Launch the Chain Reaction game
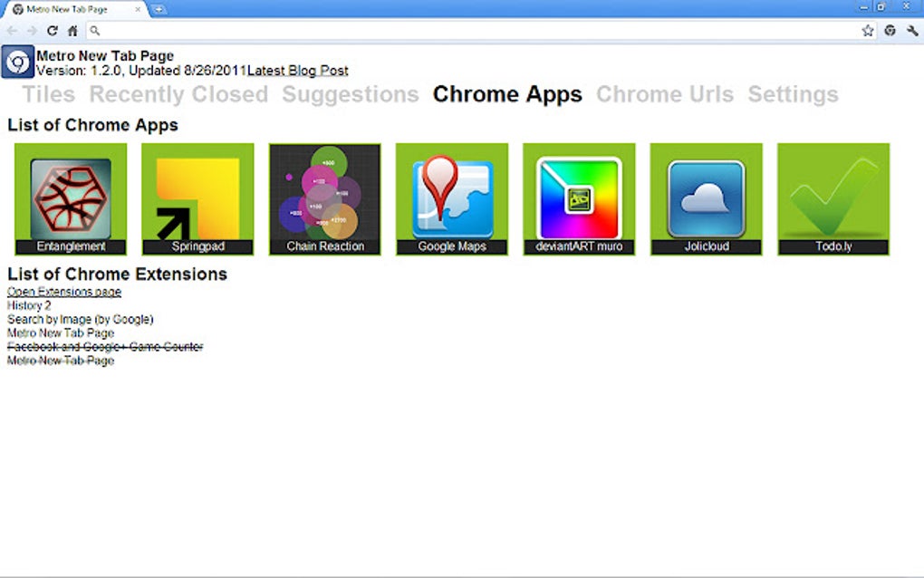924x578 pixels. click(x=323, y=197)
